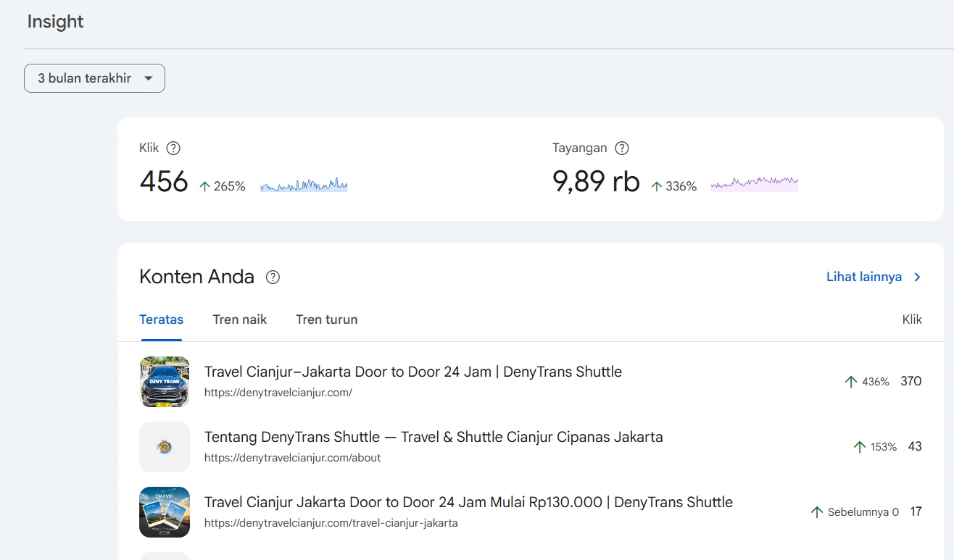Click the 265% click growth indicator
The image size is (954, 560).
pos(222,186)
